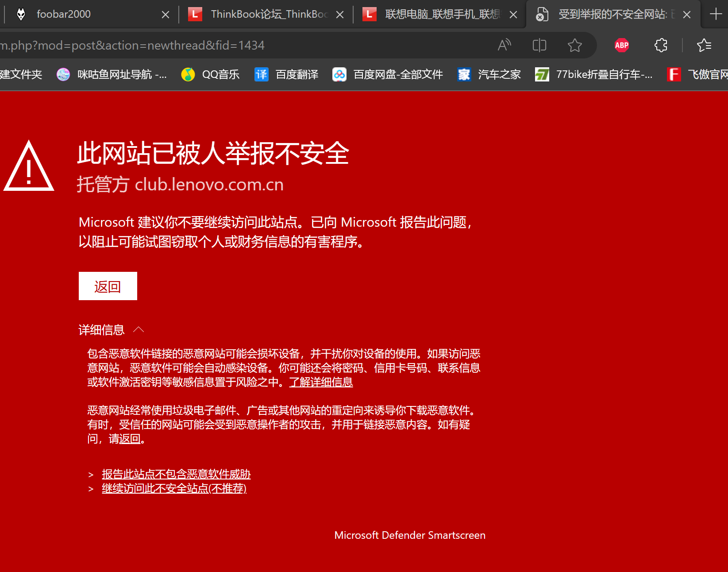Click the ThinkBook tab Lenovo favicon

[x=195, y=14]
